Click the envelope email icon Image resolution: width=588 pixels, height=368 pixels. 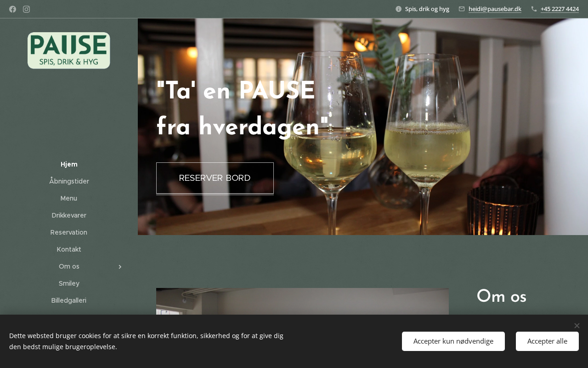pos(462,9)
